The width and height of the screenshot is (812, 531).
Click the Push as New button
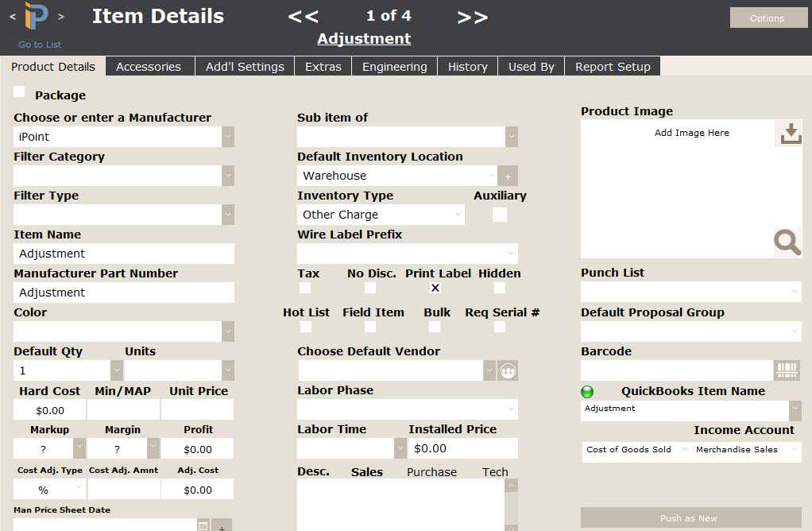(x=688, y=518)
